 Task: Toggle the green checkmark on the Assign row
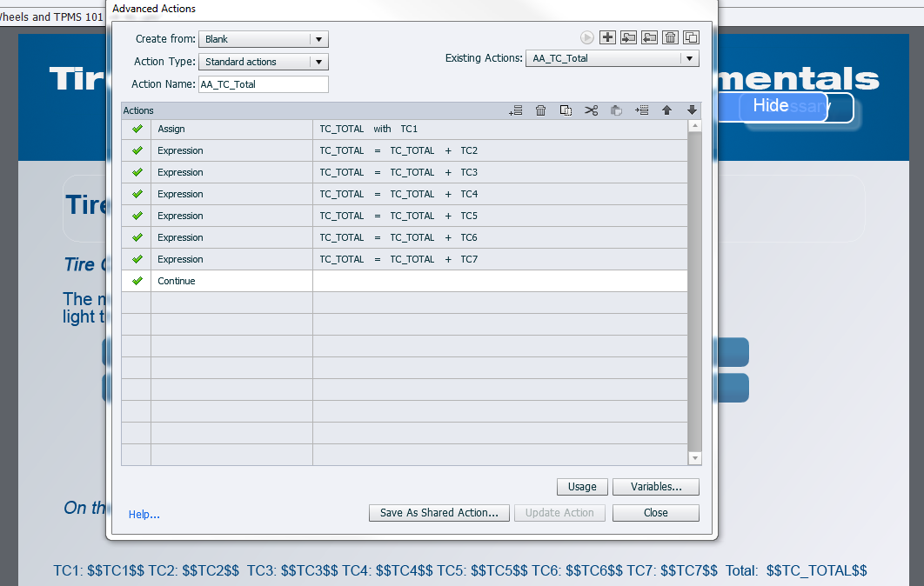[x=137, y=129]
